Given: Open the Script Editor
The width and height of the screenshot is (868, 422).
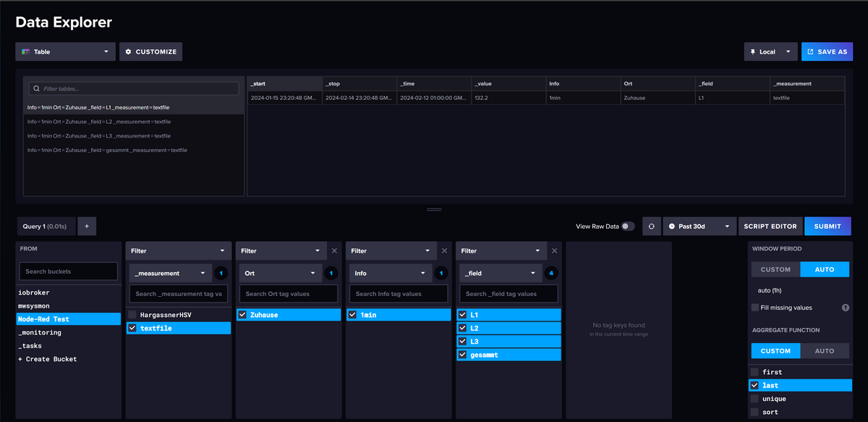Looking at the screenshot, I should click(770, 226).
